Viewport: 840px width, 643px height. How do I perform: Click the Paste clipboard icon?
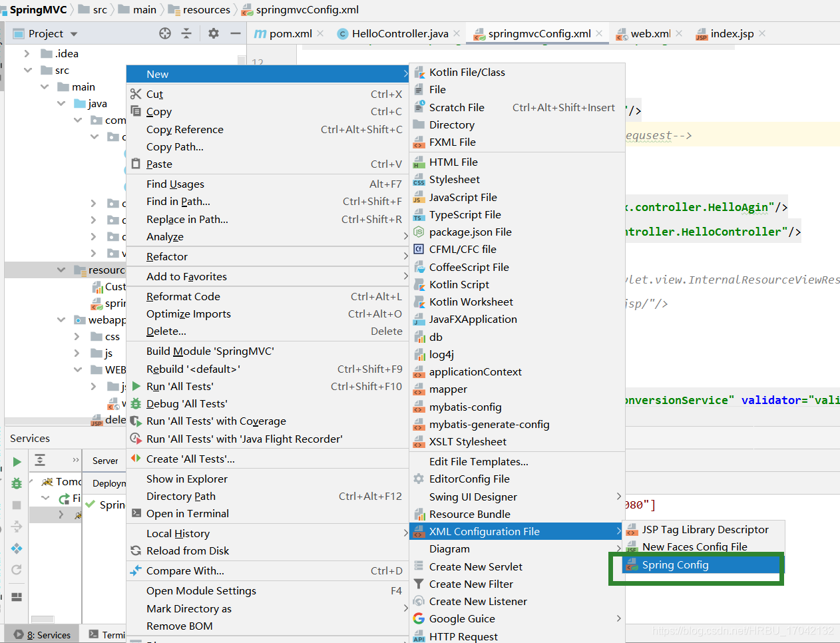(x=136, y=164)
